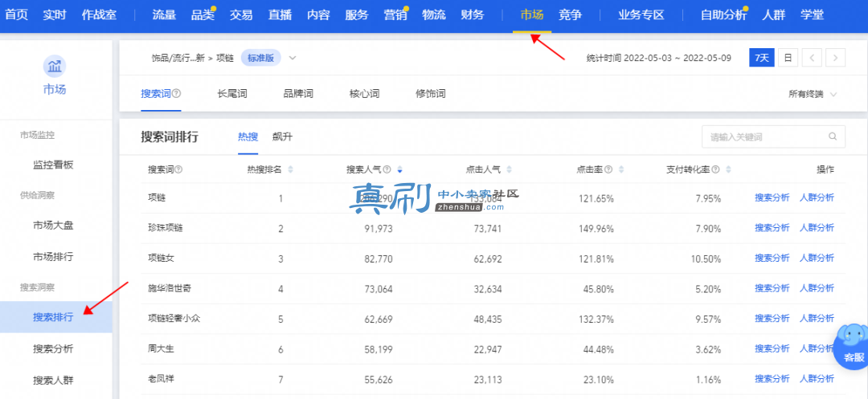This screenshot has height=399, width=868.
Task: Open 搜索排行 in the sidebar
Action: [53, 317]
